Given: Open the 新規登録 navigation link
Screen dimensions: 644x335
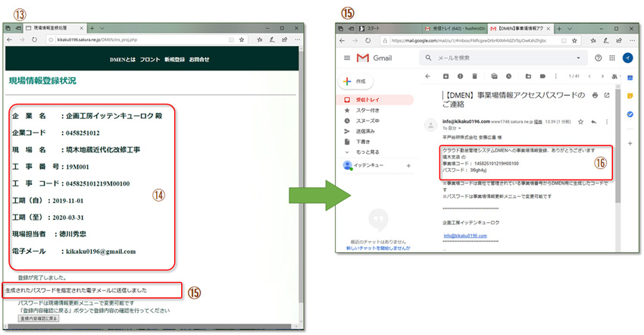Looking at the screenshot, I should [174, 59].
